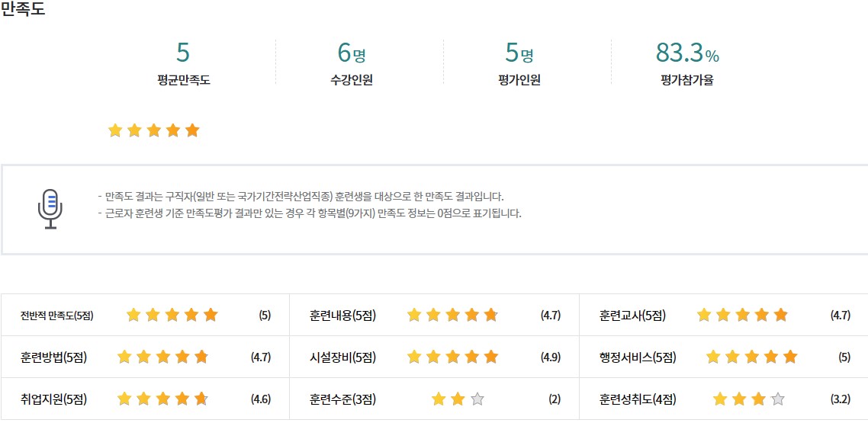The image size is (868, 423).
Task: Click the 훈련성취도 score (3.2)
Action: pyautogui.click(x=839, y=399)
